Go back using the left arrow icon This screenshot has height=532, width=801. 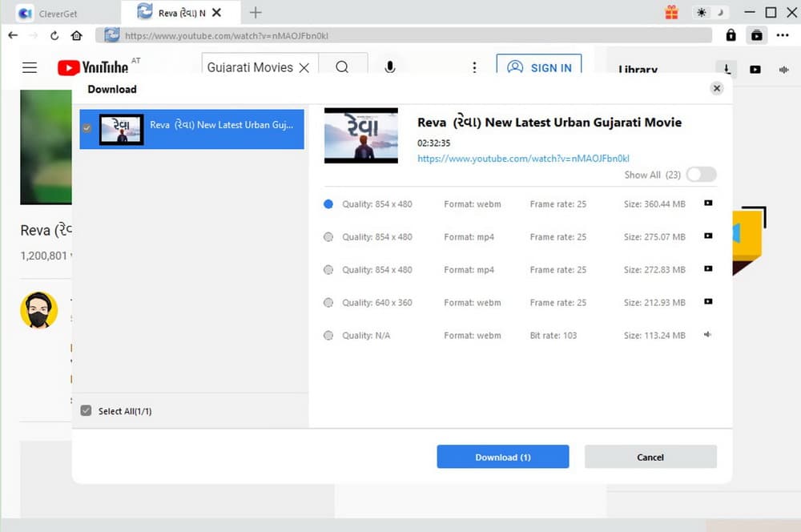pyautogui.click(x=13, y=35)
